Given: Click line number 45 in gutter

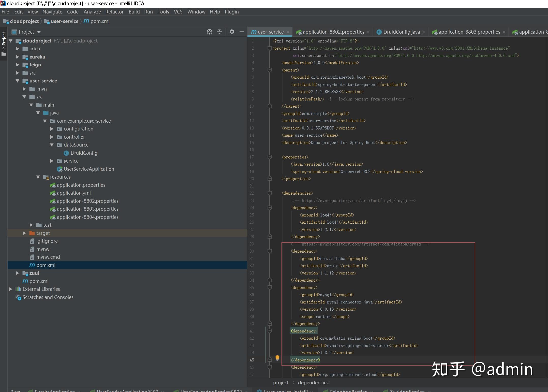Looking at the screenshot, I should (251, 360).
